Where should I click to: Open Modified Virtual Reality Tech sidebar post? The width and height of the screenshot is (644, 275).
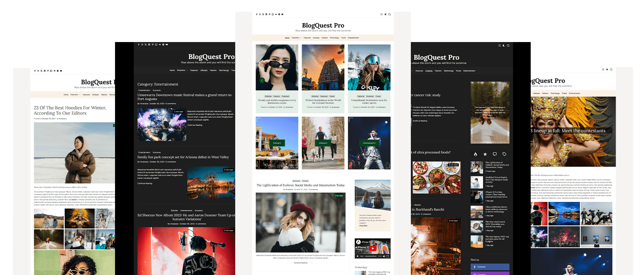click(497, 180)
